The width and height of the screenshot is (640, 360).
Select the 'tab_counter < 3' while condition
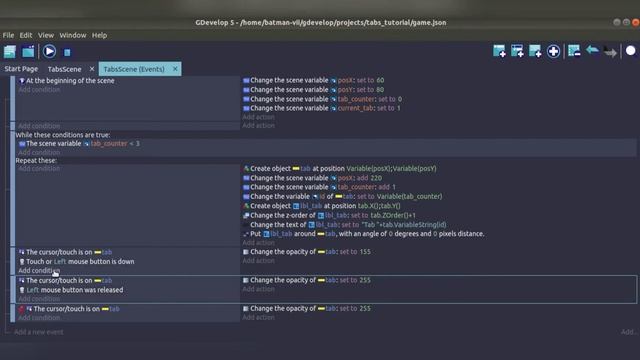79,144
